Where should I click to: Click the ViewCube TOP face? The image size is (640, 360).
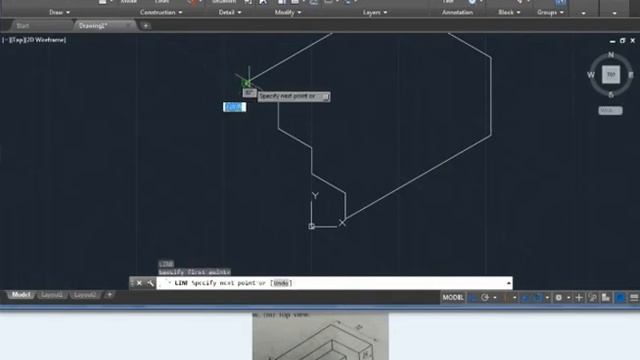pos(611,75)
